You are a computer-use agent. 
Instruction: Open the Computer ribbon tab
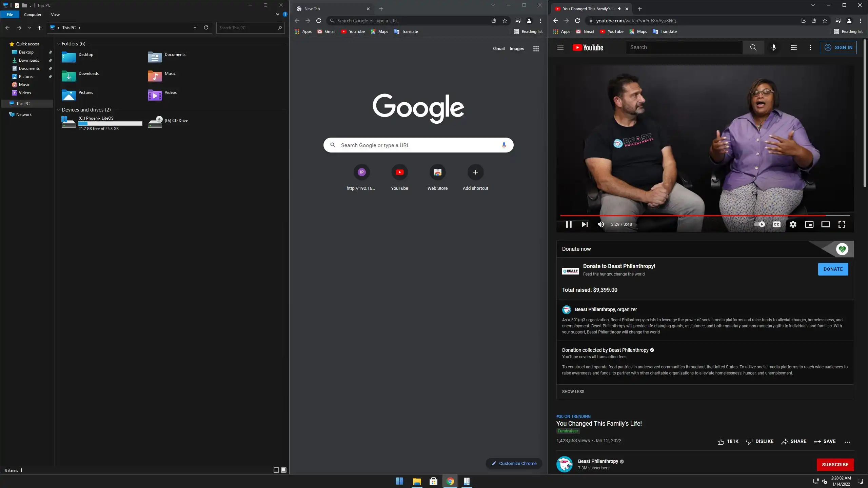[x=33, y=15]
